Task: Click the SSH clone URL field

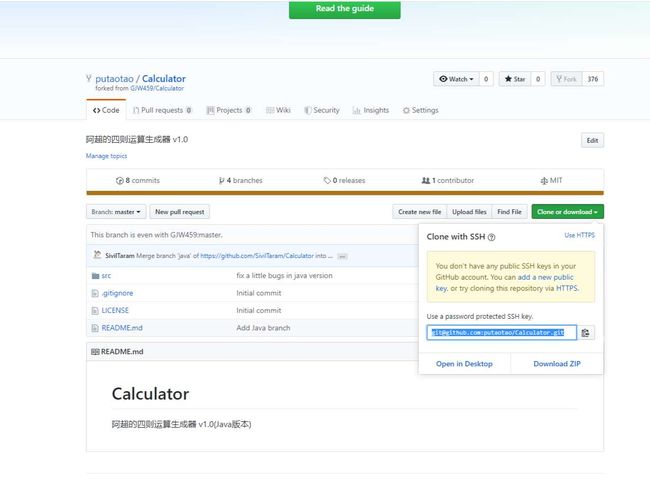Action: click(502, 333)
